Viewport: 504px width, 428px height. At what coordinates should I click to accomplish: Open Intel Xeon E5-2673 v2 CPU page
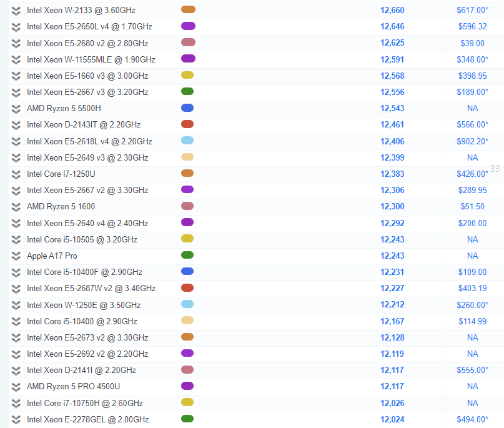pyautogui.click(x=87, y=338)
